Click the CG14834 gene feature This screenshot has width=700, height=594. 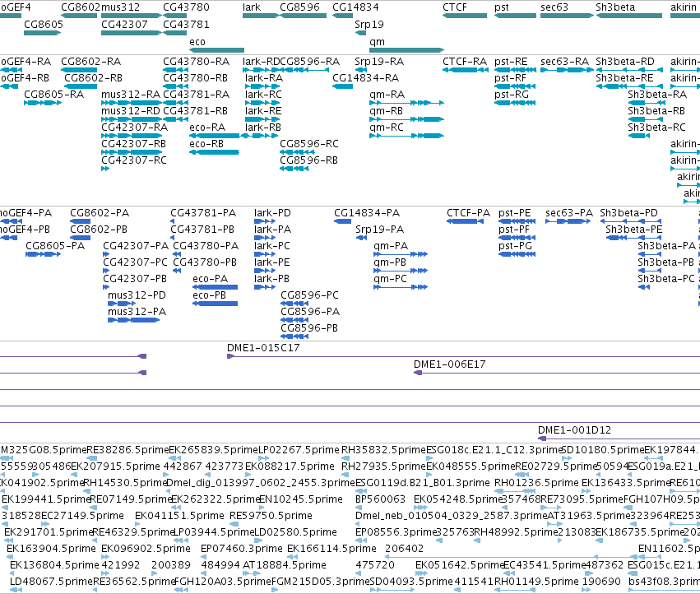[x=342, y=16]
